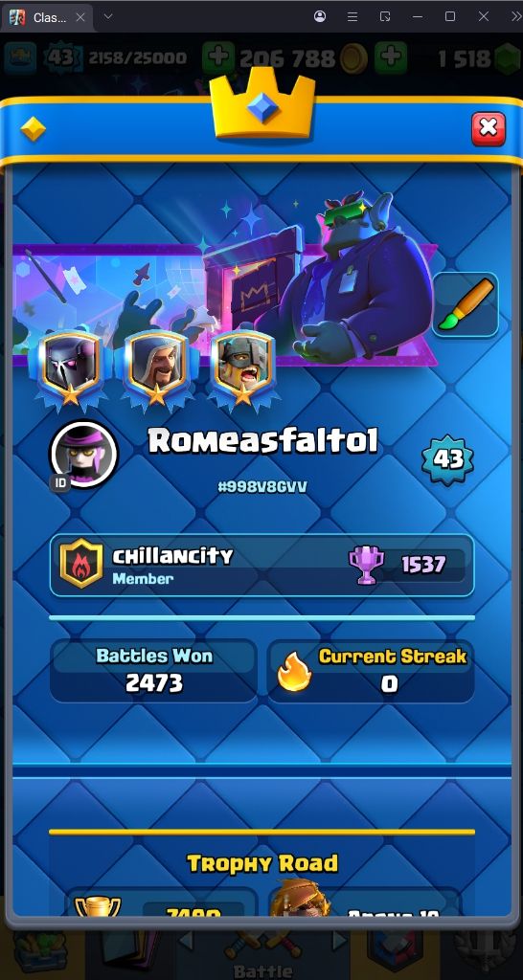Copy player tag #998V8GVV
Screen dimensions: 523x980
point(262,486)
